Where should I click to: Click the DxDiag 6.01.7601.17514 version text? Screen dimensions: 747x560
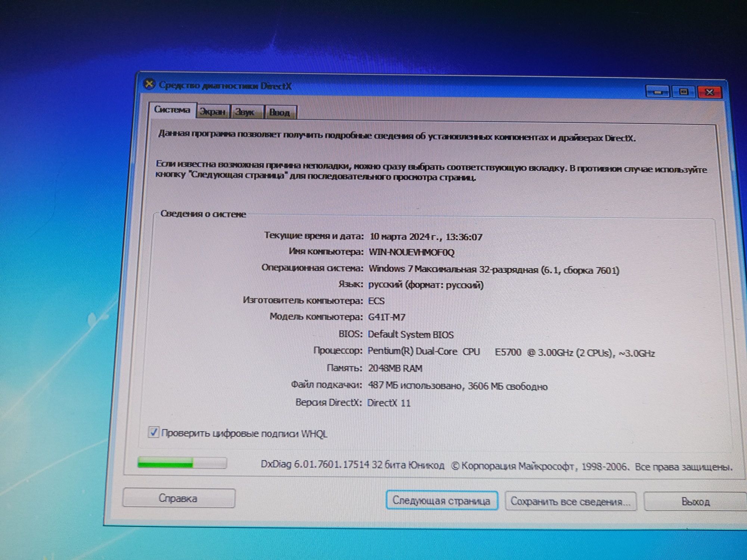point(353,465)
